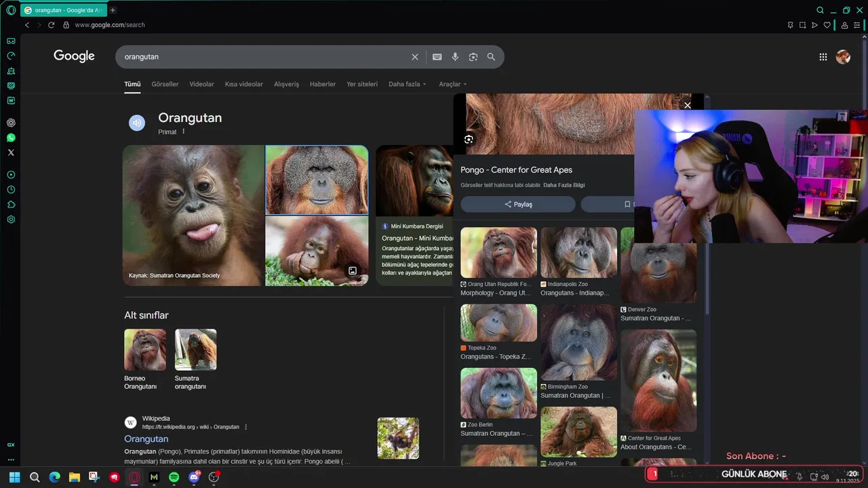Go to the Google logo homepage
The image size is (868, 488).
(x=75, y=56)
